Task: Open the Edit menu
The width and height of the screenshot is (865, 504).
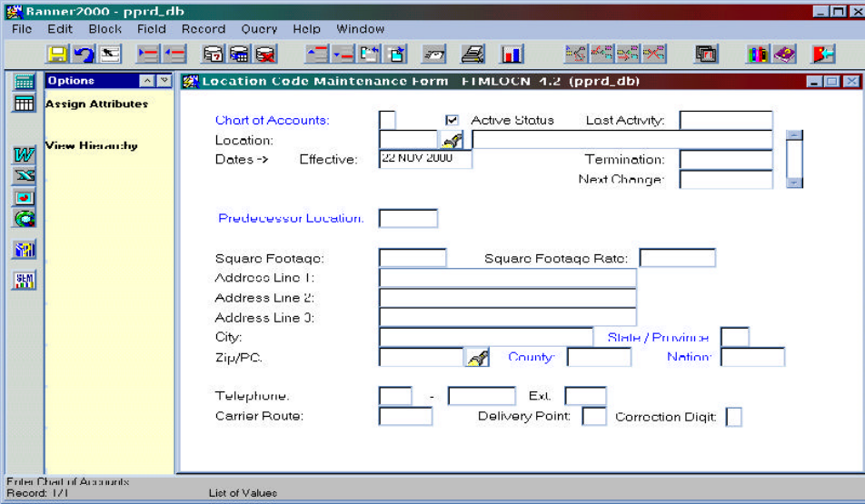Action: click(60, 29)
